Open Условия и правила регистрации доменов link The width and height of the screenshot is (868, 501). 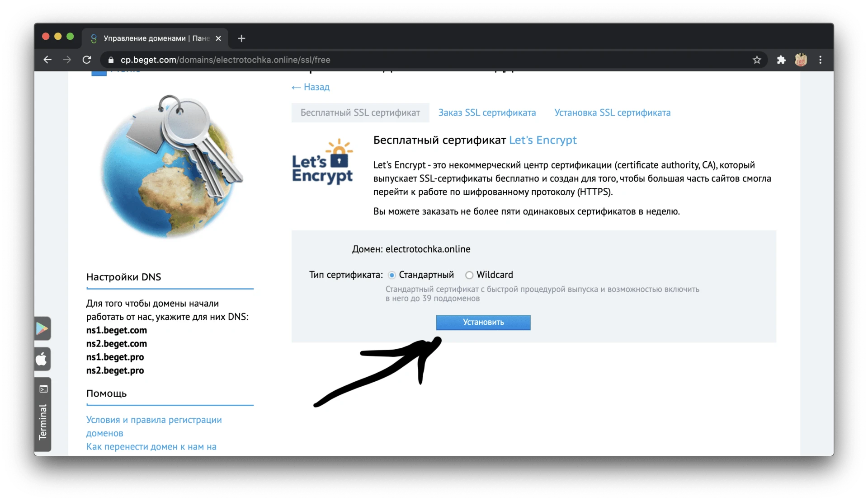click(x=154, y=426)
